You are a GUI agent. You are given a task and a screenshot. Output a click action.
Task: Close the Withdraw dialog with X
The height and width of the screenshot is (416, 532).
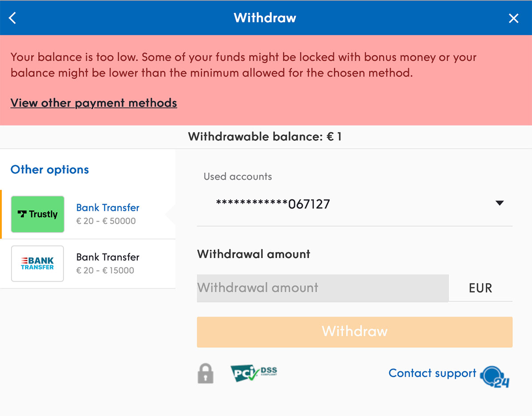point(513,18)
